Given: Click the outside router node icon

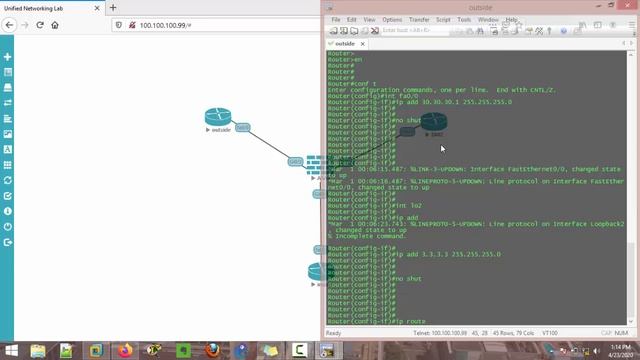Looking at the screenshot, I should click(x=218, y=117).
